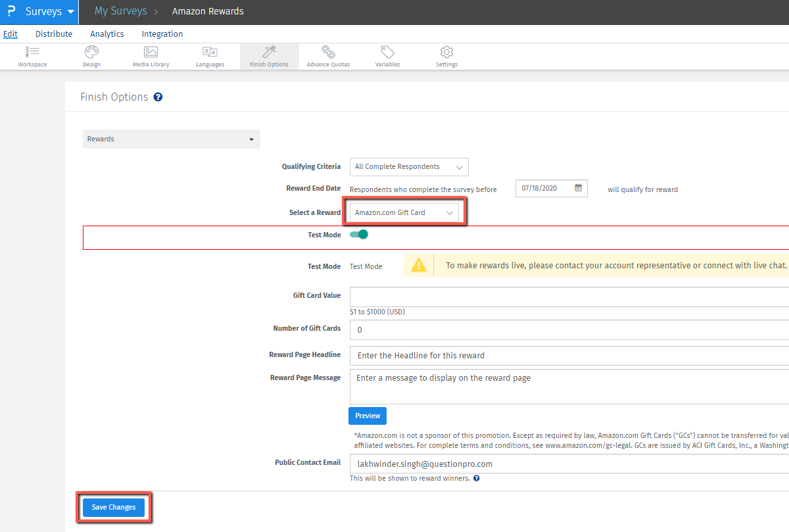Open Advance Quotas icon
Screen dimensions: 789x532
[328, 52]
